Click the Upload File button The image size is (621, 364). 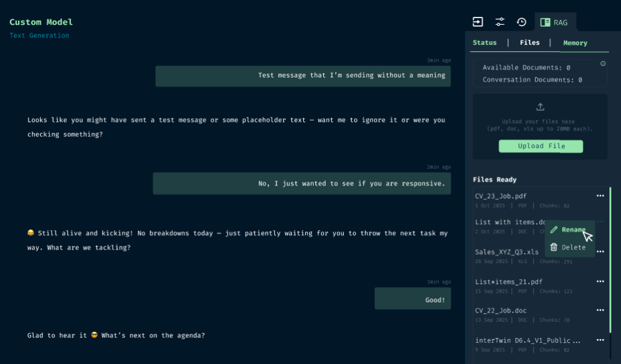tap(540, 147)
